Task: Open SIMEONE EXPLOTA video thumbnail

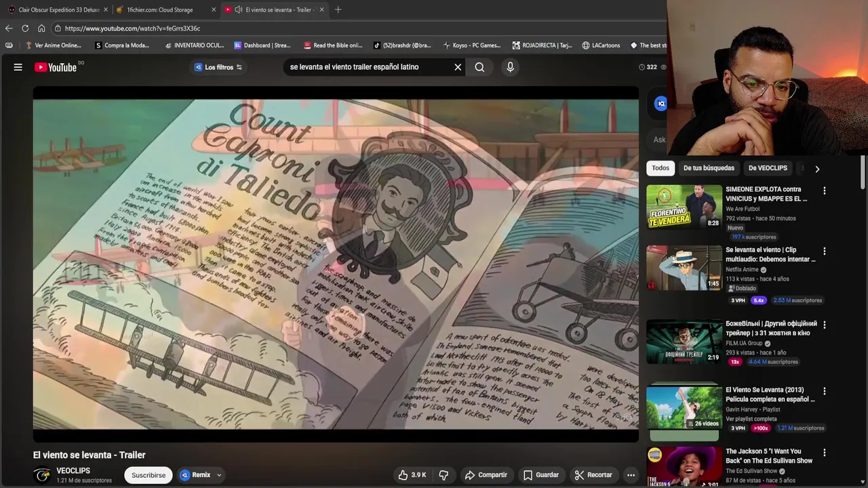Action: pos(684,207)
